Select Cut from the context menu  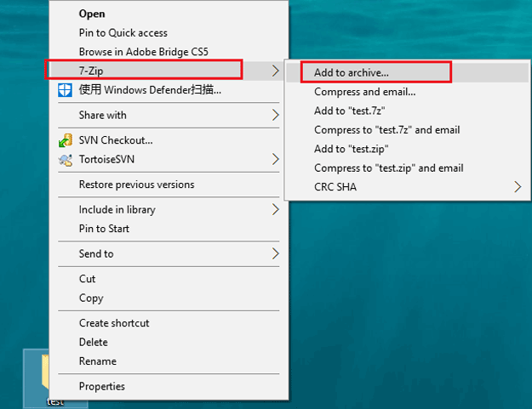point(169,279)
